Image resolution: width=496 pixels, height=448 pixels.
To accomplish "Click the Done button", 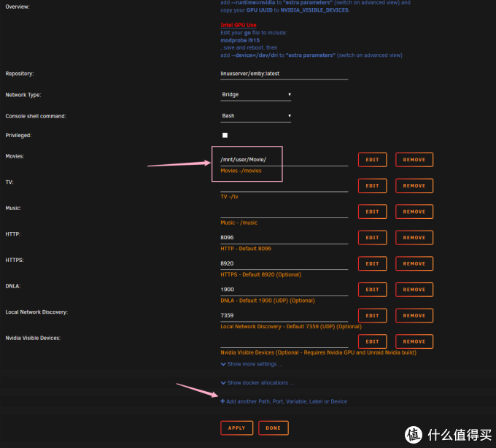I will pyautogui.click(x=274, y=428).
